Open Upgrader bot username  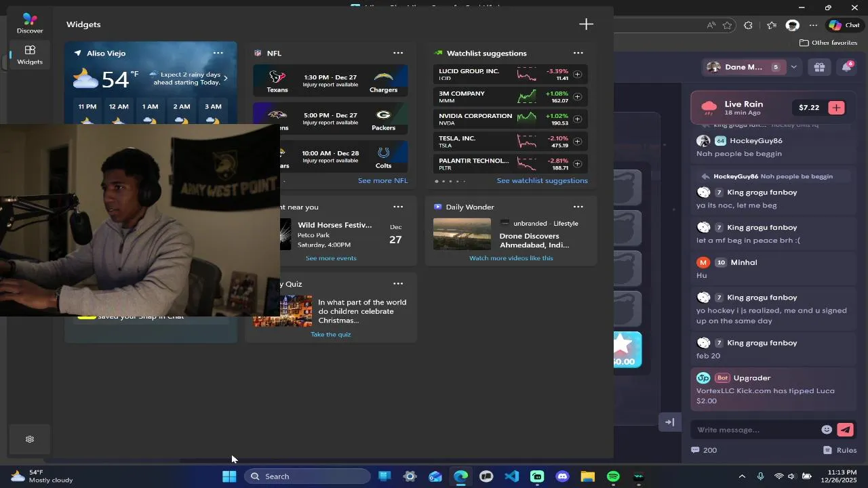coord(751,378)
